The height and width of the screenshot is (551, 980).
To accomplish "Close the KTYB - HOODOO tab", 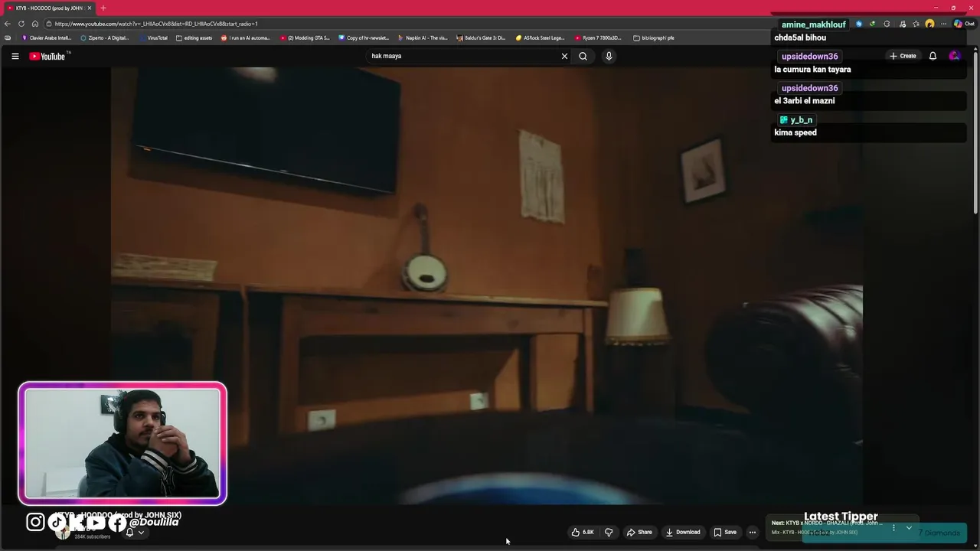I will (90, 8).
